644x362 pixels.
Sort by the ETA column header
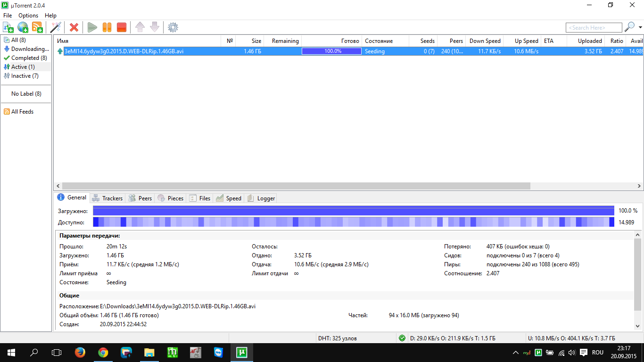pyautogui.click(x=554, y=41)
